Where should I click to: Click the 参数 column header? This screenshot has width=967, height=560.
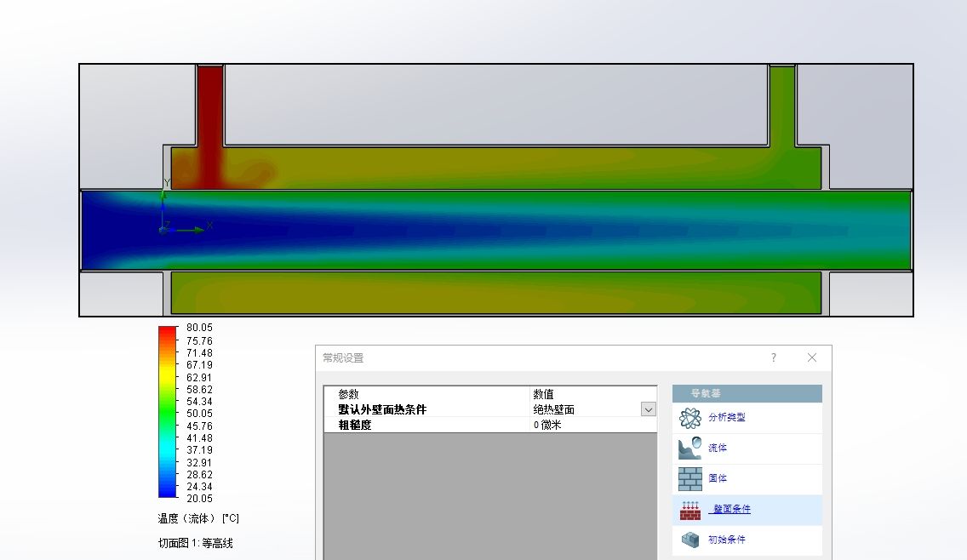pyautogui.click(x=349, y=394)
